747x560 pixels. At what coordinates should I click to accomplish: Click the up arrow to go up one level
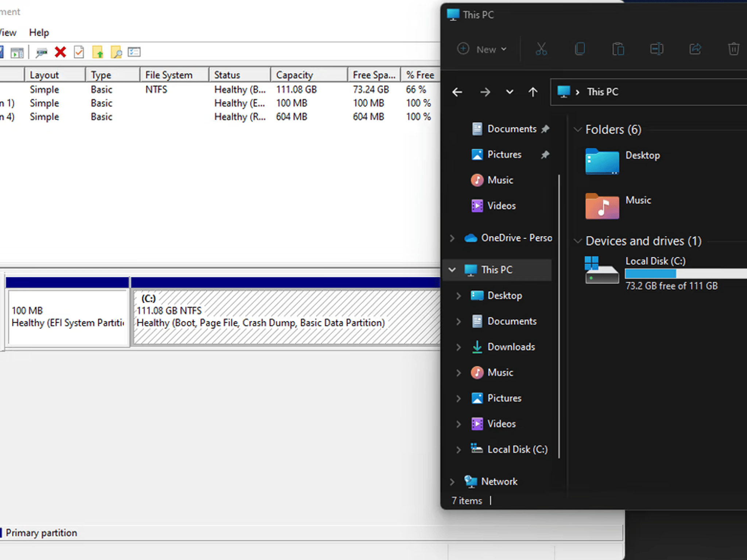click(x=533, y=92)
